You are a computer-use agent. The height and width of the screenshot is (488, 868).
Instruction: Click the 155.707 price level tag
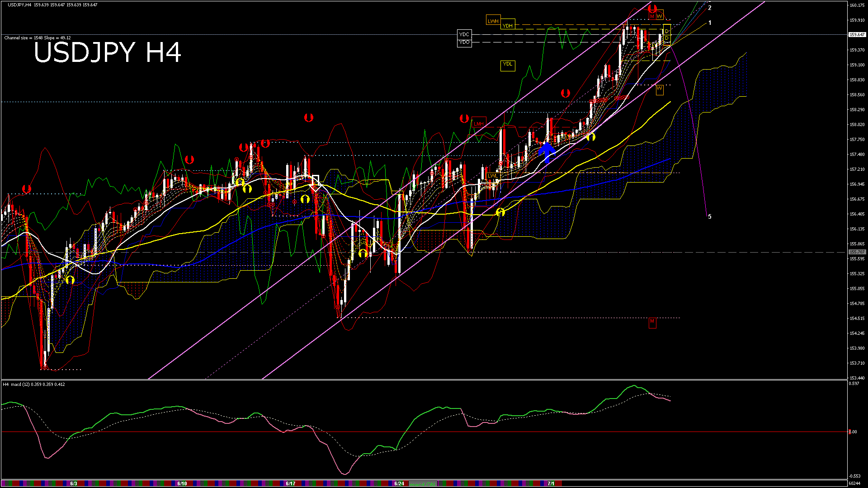857,252
